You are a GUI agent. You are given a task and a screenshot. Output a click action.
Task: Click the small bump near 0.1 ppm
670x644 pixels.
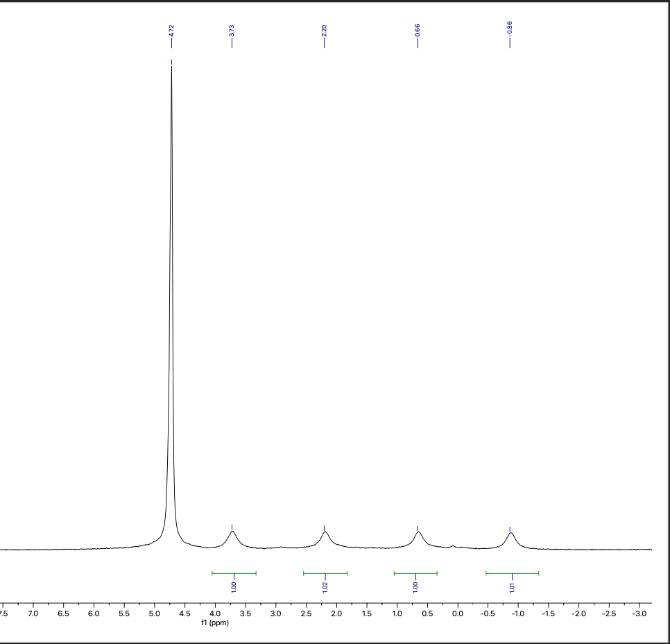tap(453, 547)
